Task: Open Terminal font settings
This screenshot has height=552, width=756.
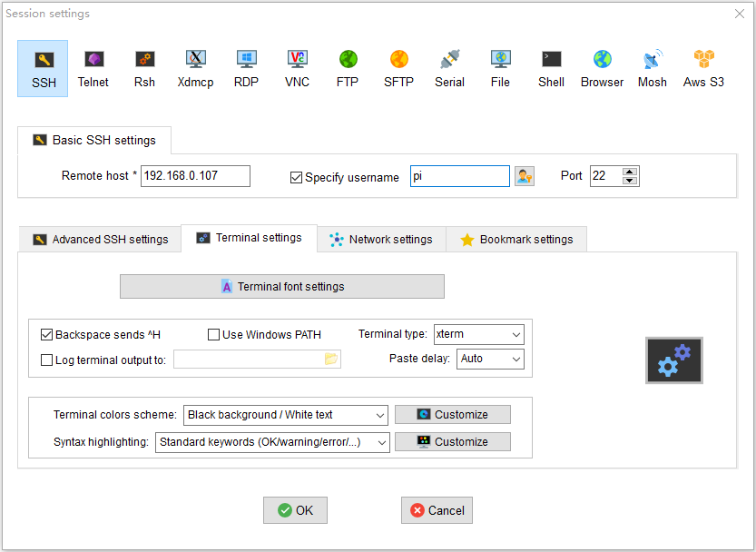Action: 282,287
